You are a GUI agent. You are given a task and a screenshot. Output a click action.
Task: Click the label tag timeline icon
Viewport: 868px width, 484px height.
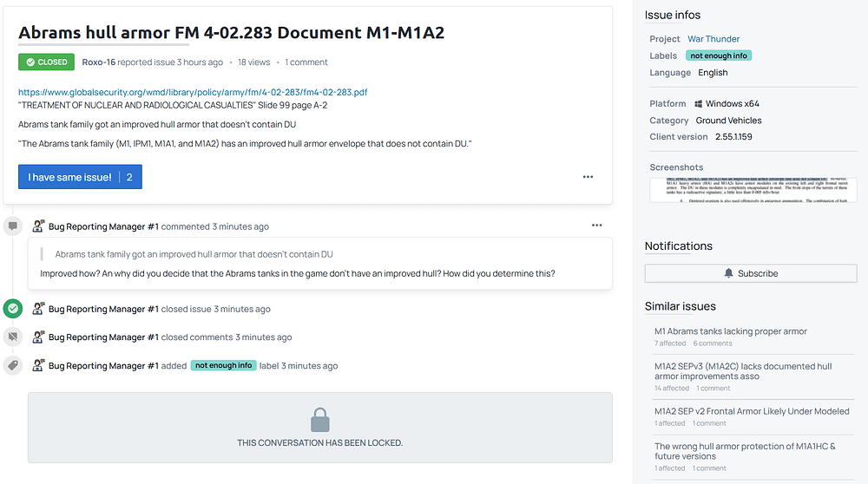point(13,365)
